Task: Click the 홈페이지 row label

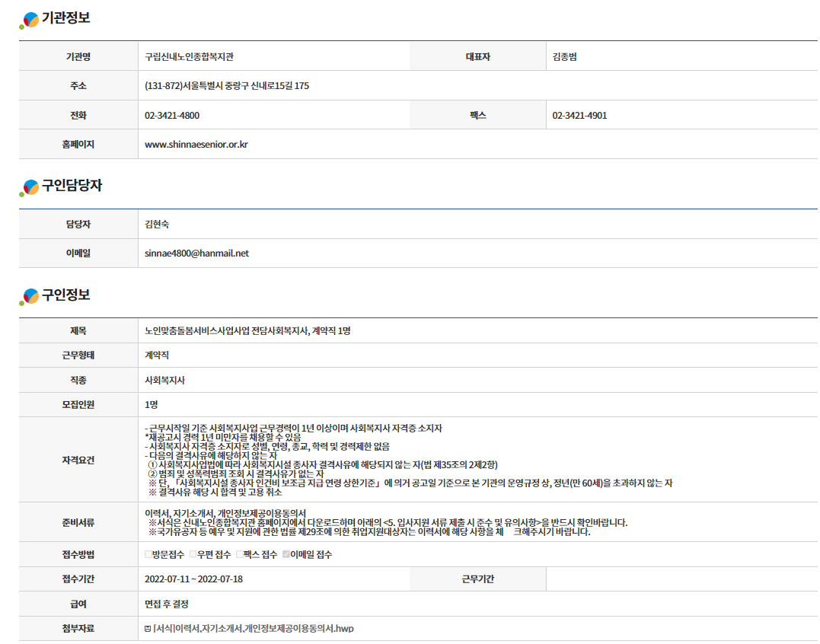Action: pos(78,145)
